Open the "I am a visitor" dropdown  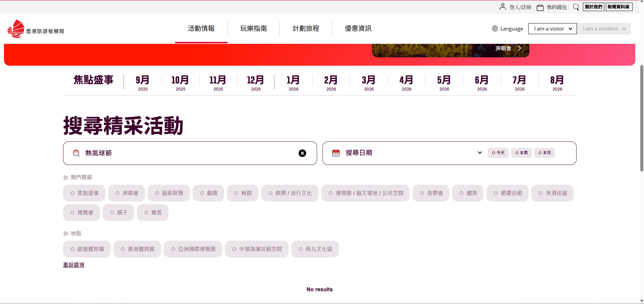[552, 29]
